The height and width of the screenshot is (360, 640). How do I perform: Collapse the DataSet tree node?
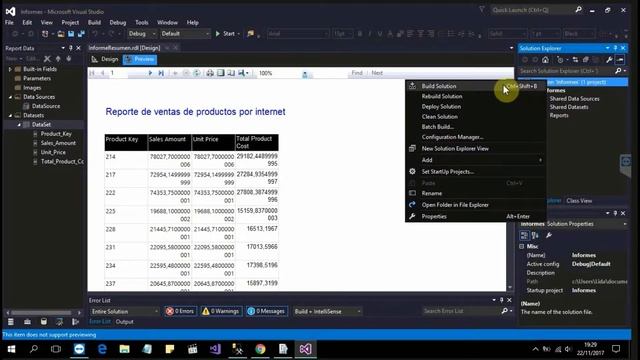(19, 125)
